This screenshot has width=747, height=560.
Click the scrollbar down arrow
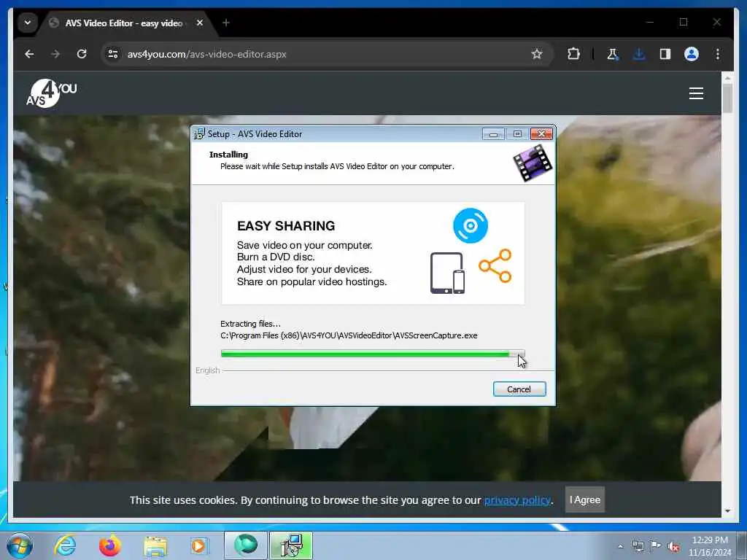(727, 511)
